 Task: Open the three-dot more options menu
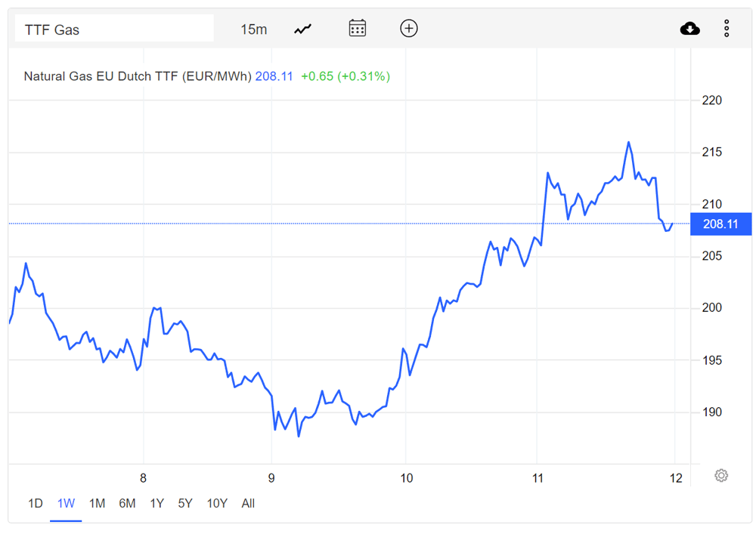727,29
